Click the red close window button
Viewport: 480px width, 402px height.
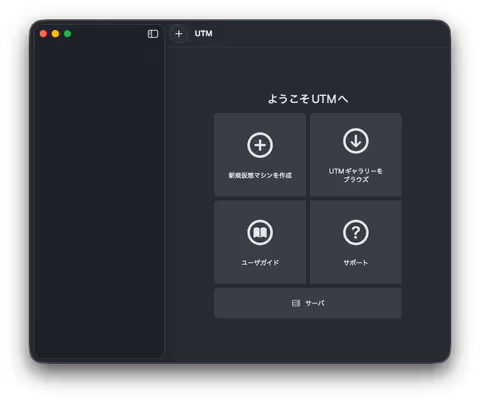pos(43,34)
